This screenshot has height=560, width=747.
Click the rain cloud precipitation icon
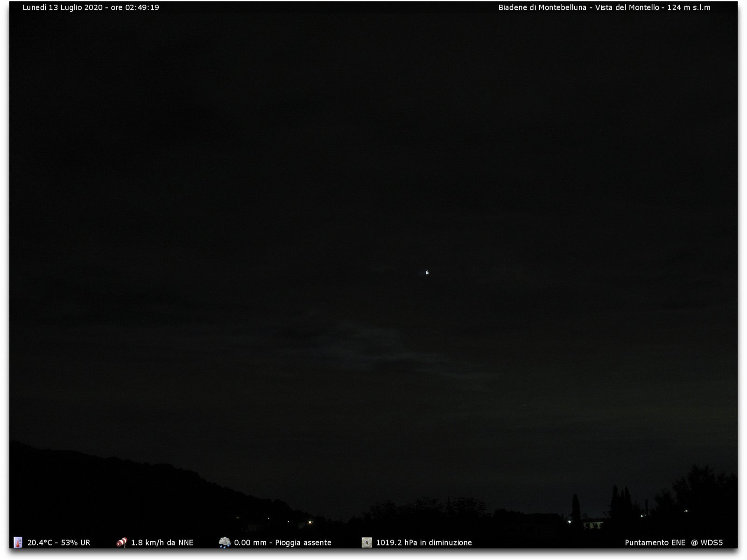[225, 542]
